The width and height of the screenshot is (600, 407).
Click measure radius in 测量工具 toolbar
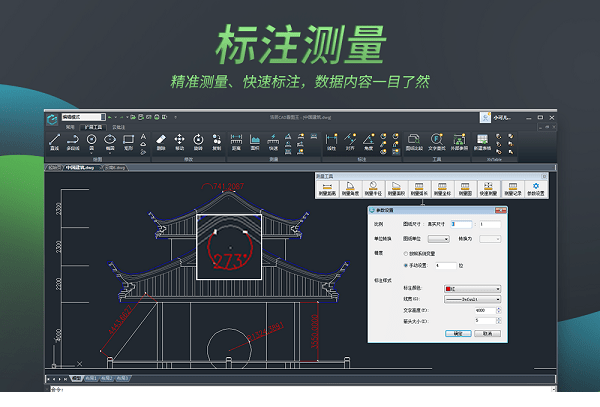tap(373, 189)
